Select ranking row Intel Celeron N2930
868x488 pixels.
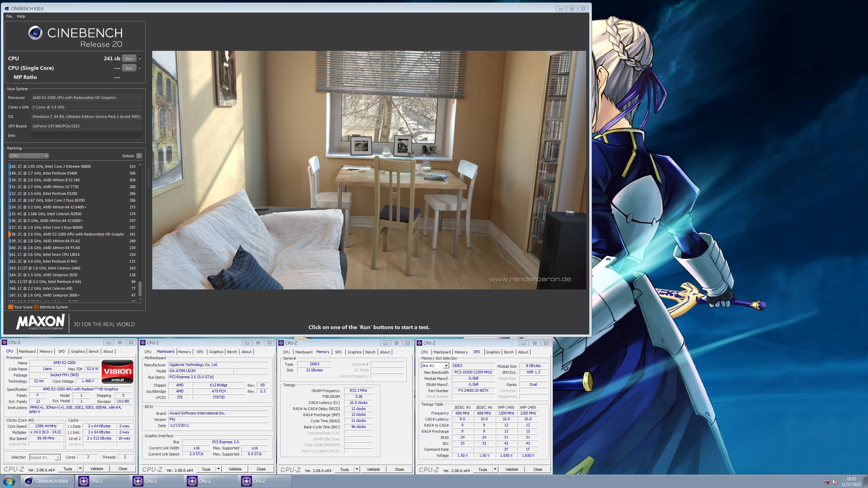coord(73,214)
